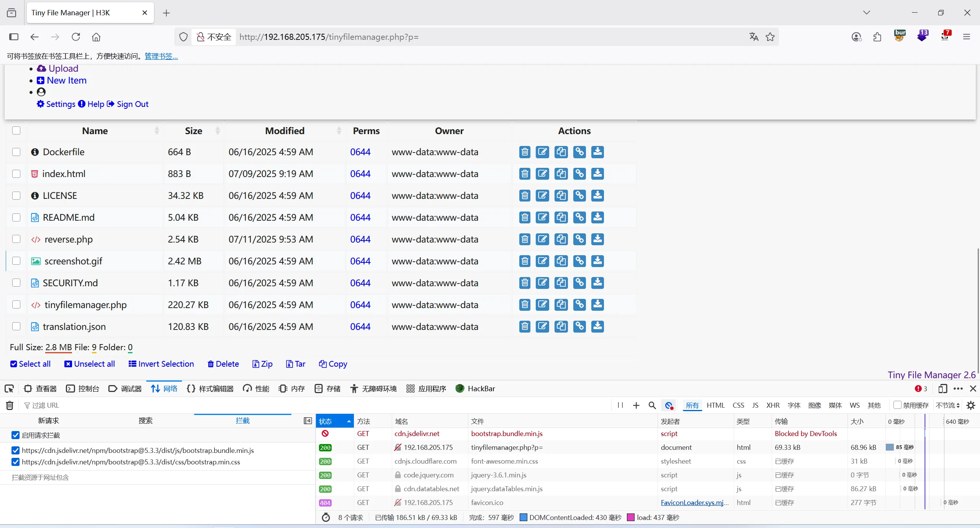This screenshot has height=528, width=980.
Task: Uncheck 启用请求拦截 checkbox
Action: click(x=15, y=435)
